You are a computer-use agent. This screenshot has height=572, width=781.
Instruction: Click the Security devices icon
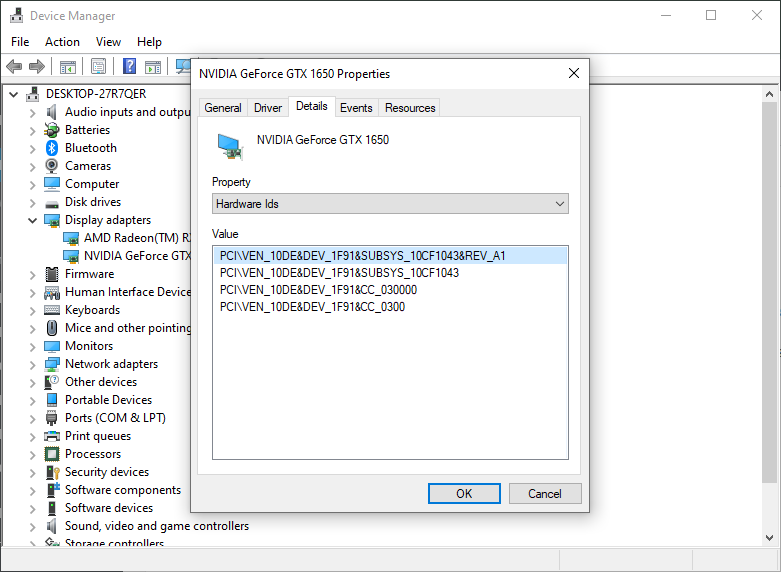tap(52, 472)
